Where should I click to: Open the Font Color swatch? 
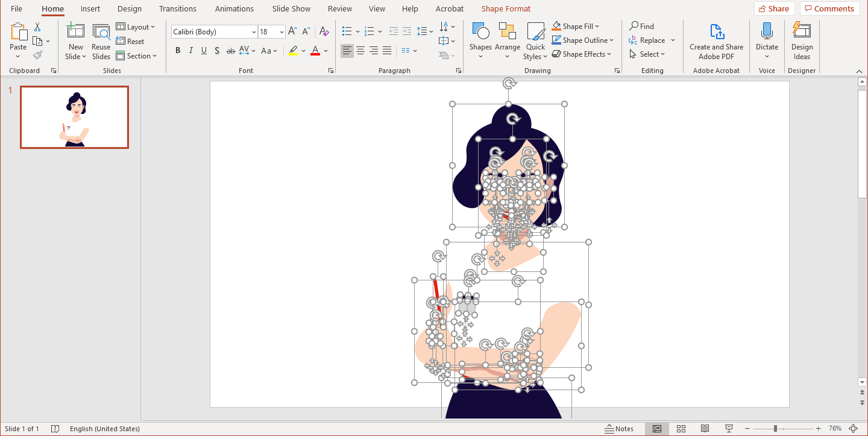(x=315, y=51)
